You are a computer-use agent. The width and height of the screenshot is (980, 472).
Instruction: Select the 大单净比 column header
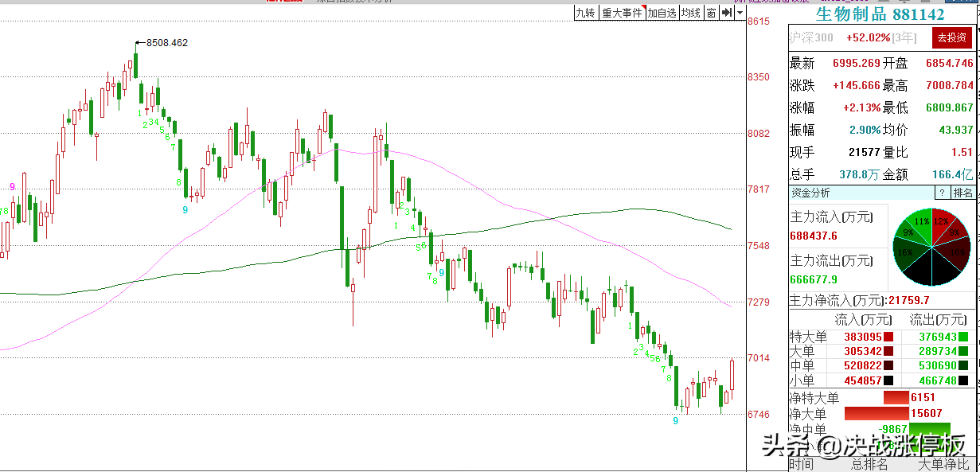[x=943, y=464]
